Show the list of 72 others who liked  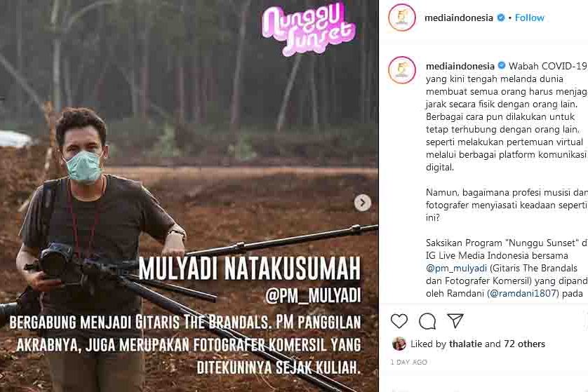(524, 344)
